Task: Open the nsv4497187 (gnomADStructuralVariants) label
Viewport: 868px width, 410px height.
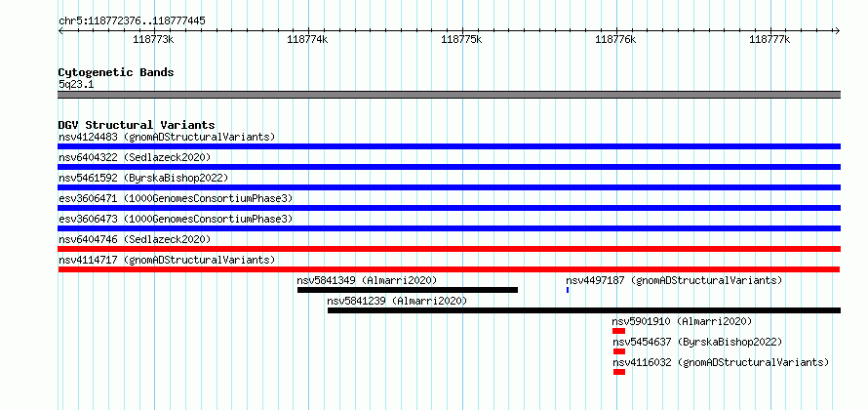Action: (x=674, y=280)
